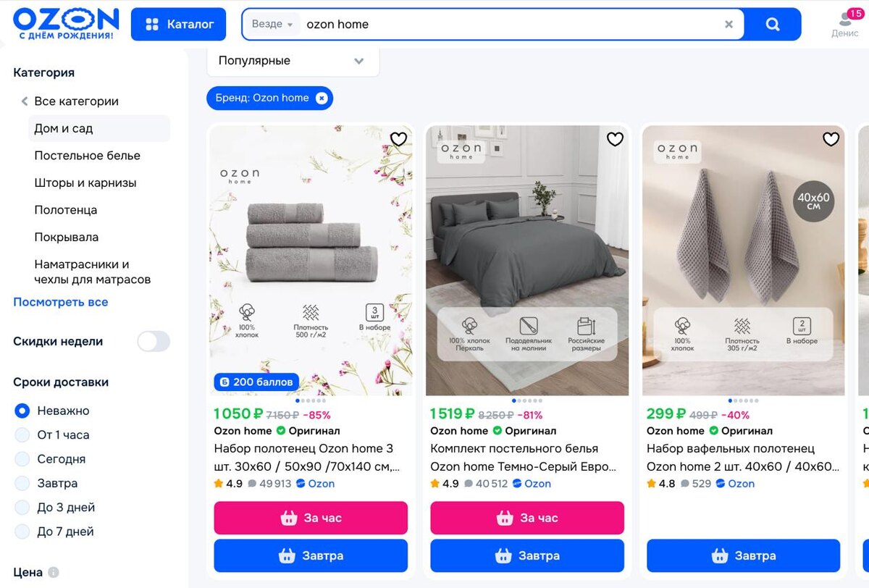Select the Полотенца category
Viewport: 869px width, 588px height.
click(65, 210)
